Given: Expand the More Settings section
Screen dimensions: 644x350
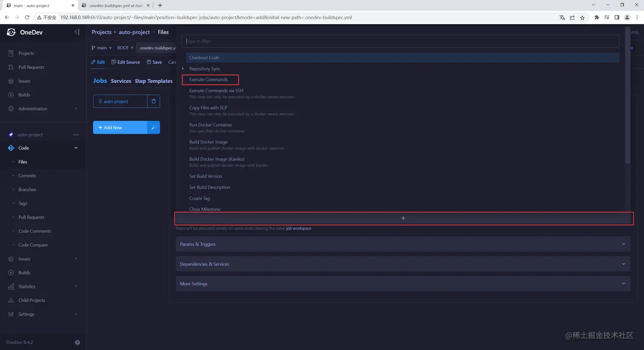Looking at the screenshot, I should pos(403,283).
